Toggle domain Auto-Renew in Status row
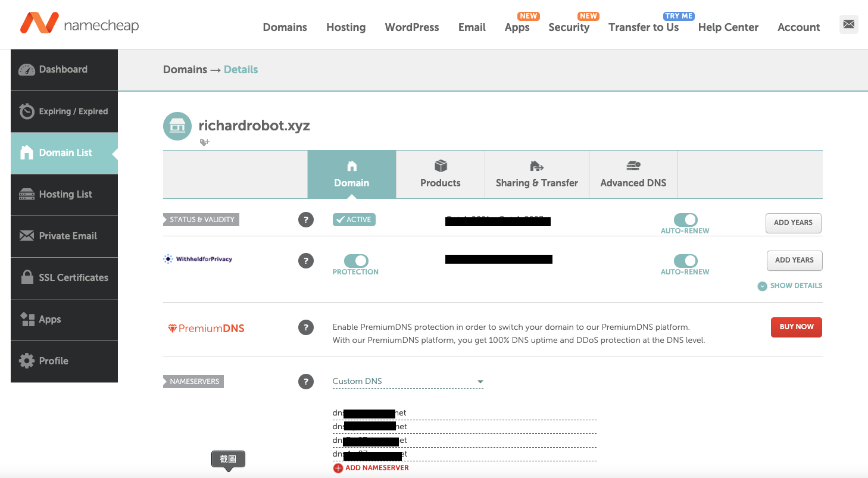Image resolution: width=868 pixels, height=478 pixels. point(685,220)
